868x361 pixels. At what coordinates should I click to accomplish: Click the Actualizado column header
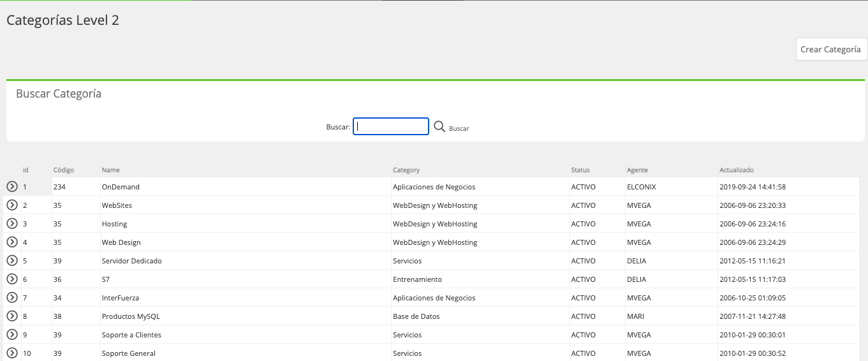click(737, 170)
